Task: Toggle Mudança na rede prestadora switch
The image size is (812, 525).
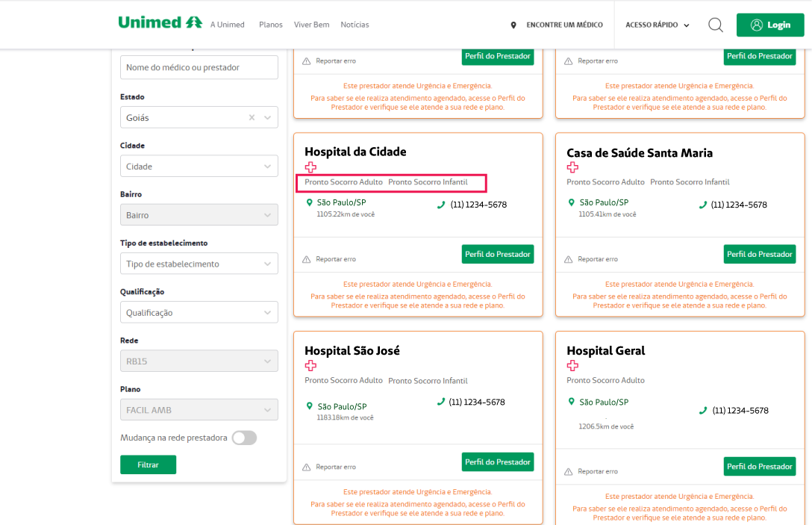Action: coord(245,438)
